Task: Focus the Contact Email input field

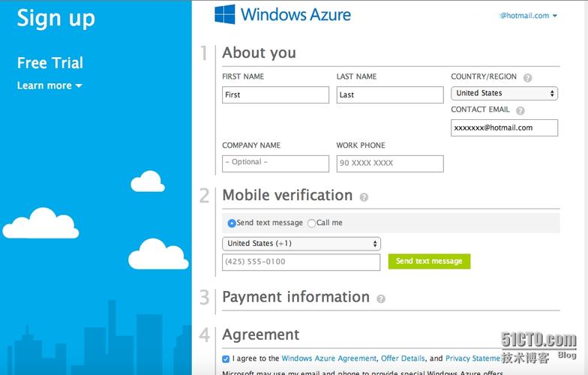Action: [504, 127]
